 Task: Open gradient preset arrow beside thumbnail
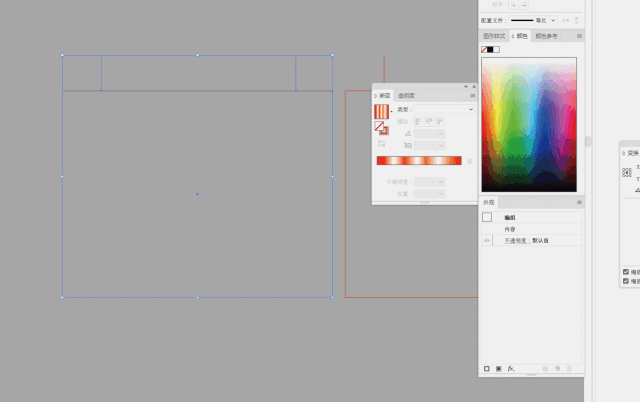tap(391, 111)
